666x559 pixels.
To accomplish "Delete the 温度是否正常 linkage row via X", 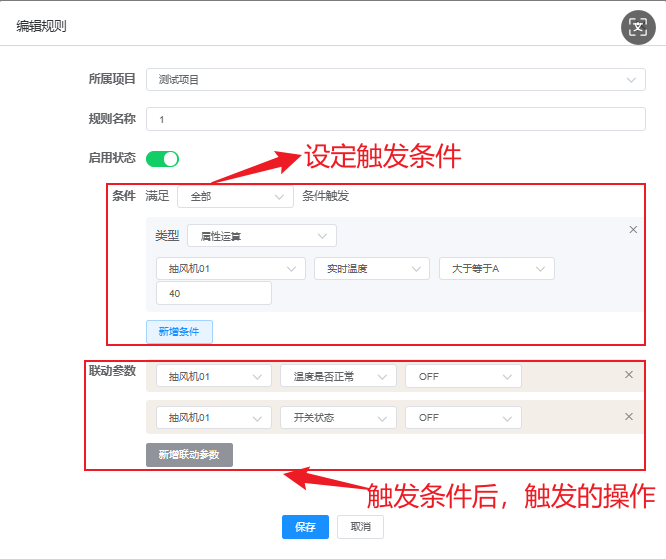I will (x=629, y=375).
